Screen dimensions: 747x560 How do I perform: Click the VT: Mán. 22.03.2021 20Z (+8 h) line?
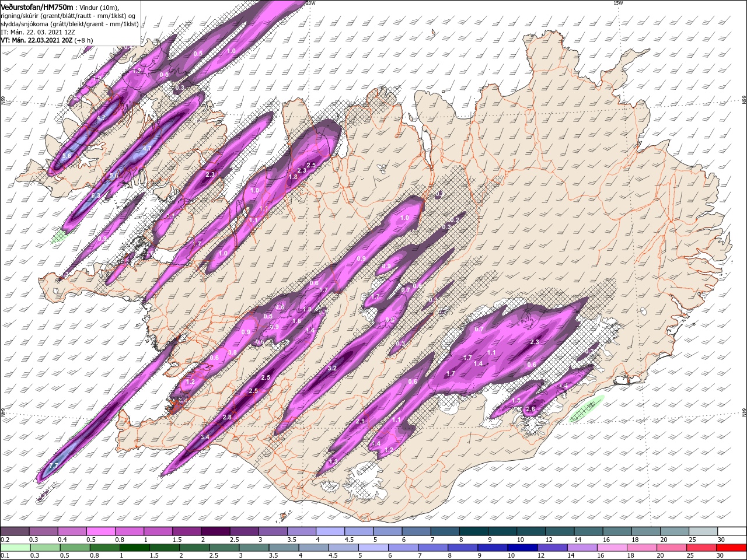[x=46, y=40]
